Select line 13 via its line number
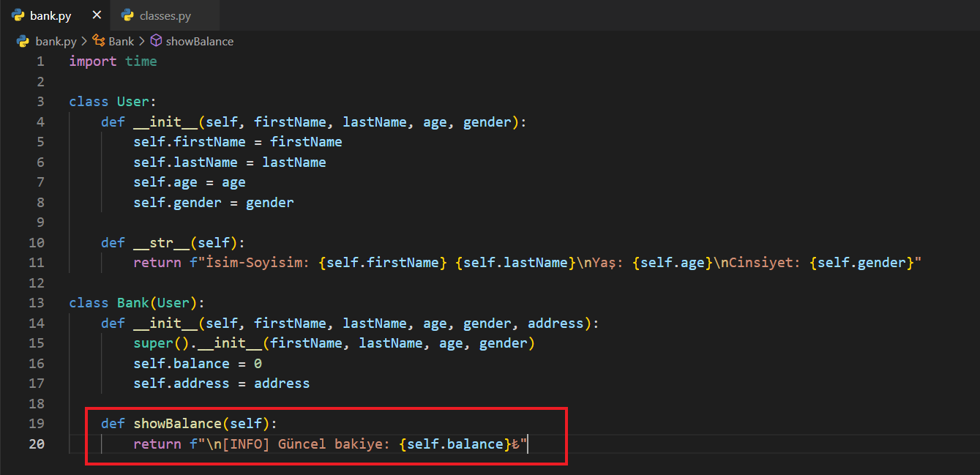980x475 pixels. coord(37,303)
